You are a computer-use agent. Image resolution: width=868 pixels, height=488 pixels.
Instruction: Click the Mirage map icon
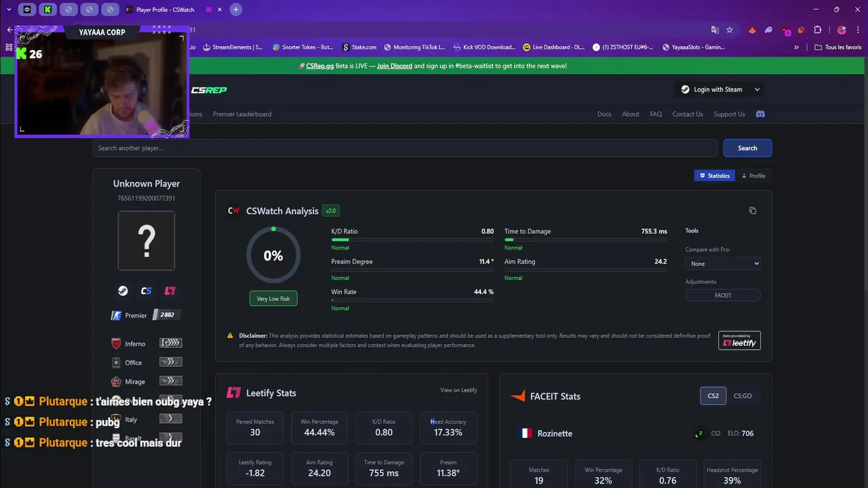click(x=116, y=382)
